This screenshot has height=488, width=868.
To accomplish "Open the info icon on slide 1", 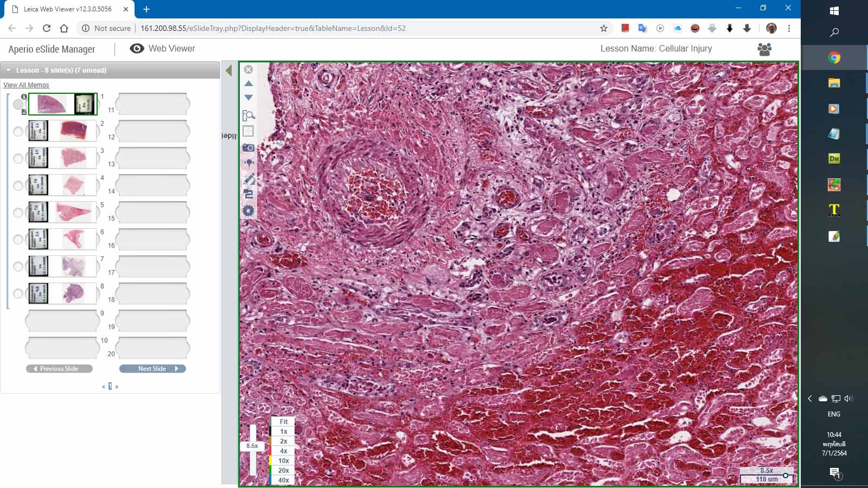I will 24,97.
